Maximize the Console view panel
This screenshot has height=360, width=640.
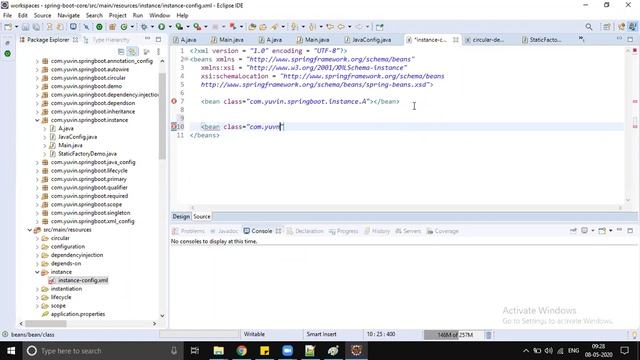(630, 231)
